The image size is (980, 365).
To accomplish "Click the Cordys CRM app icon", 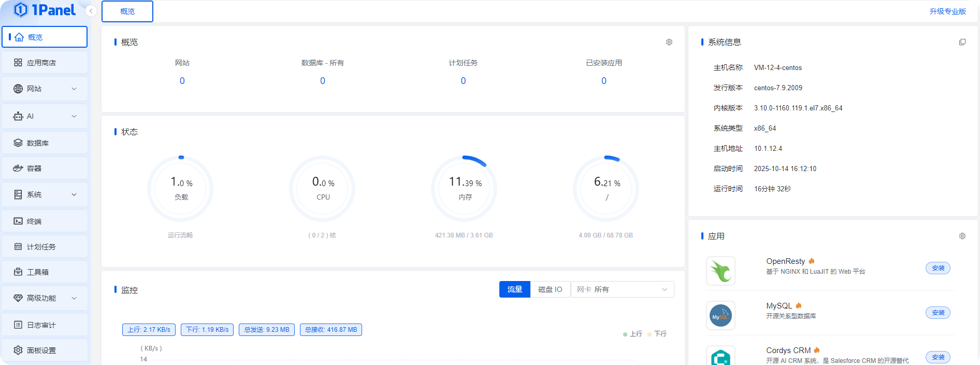I will tap(720, 356).
